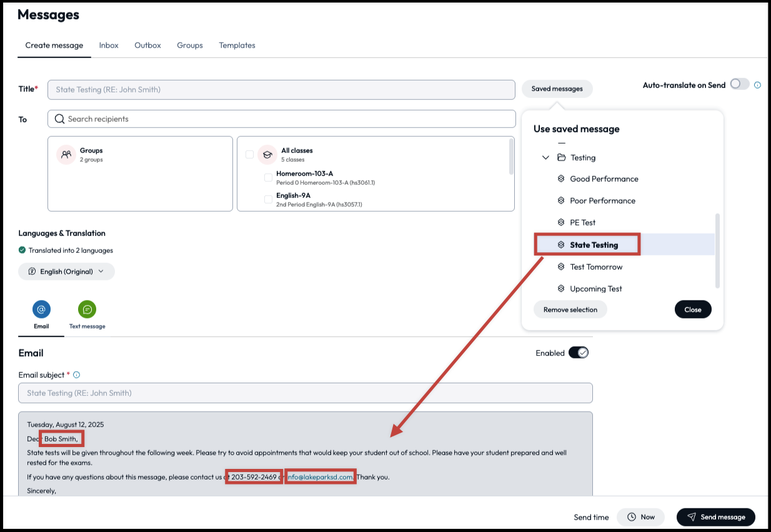Click the Auto-translate info icon
771x532 pixels.
pyautogui.click(x=757, y=85)
